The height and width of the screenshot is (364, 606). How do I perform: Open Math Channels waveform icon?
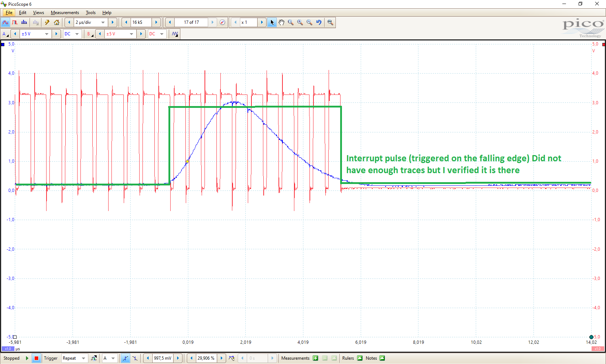click(175, 34)
